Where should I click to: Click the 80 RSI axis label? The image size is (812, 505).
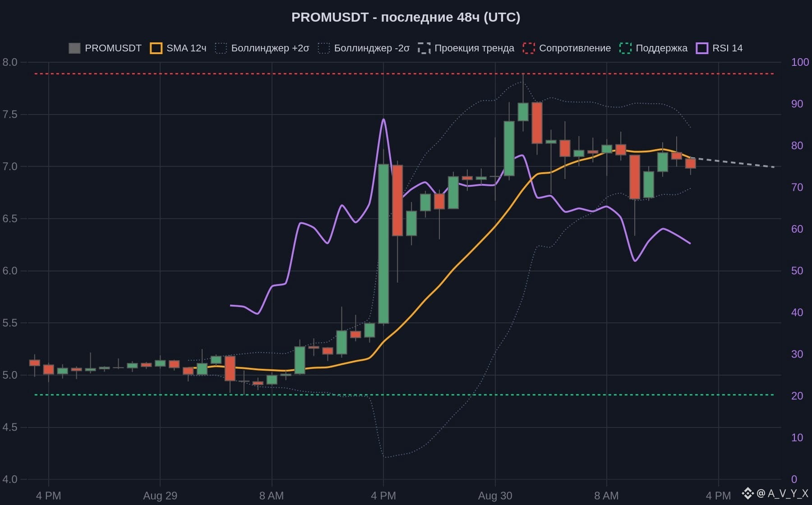pos(797,146)
